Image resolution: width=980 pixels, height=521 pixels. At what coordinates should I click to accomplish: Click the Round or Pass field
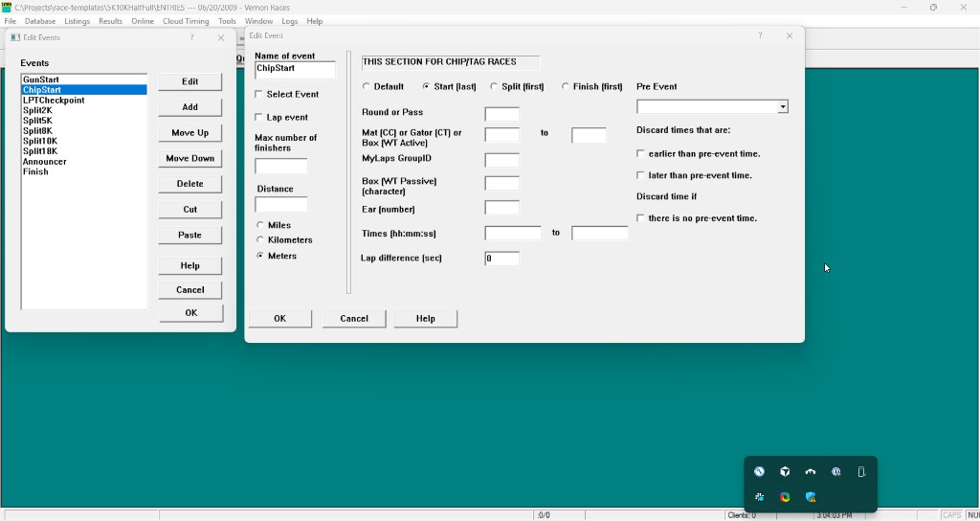click(501, 114)
